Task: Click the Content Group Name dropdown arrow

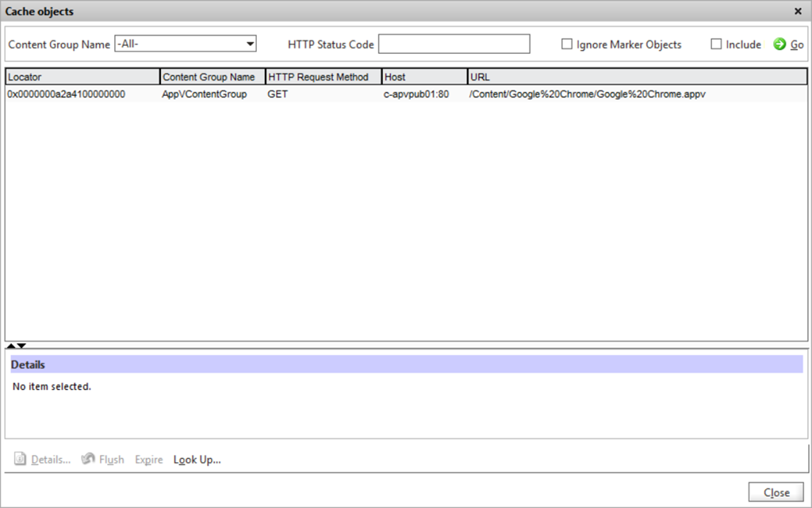Action: (x=251, y=44)
